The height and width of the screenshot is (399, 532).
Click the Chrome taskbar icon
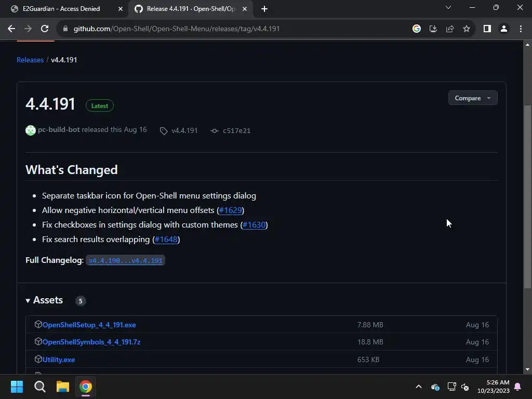[x=86, y=387]
